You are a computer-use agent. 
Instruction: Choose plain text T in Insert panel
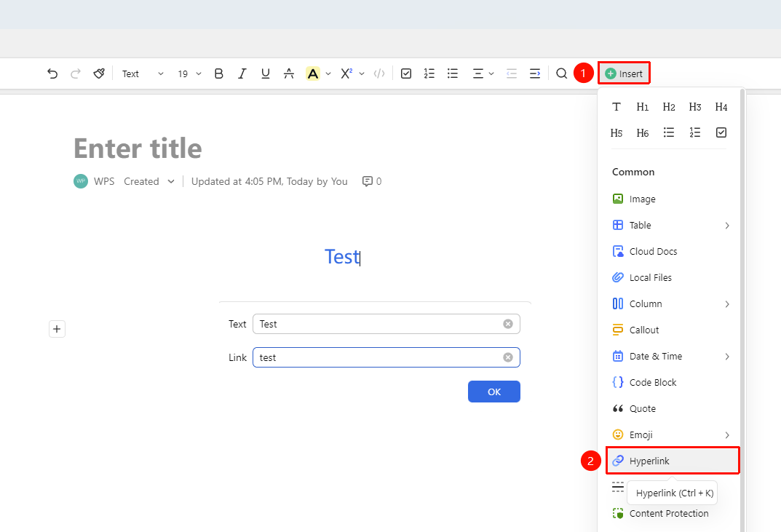pyautogui.click(x=617, y=106)
